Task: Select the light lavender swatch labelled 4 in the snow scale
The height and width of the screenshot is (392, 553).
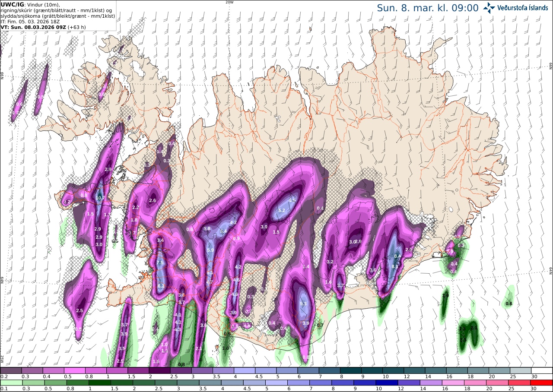Action: (245, 370)
